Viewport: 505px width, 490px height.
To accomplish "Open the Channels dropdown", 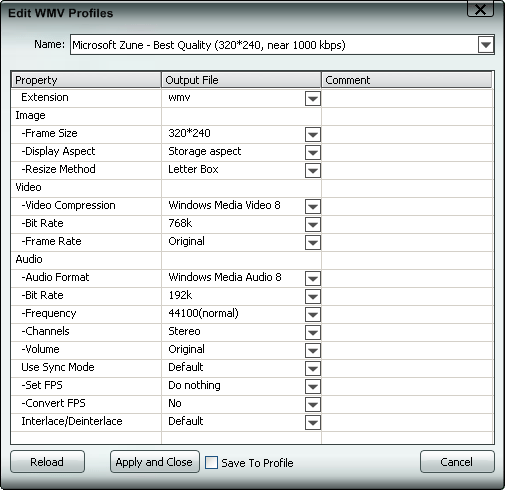I will click(x=313, y=333).
